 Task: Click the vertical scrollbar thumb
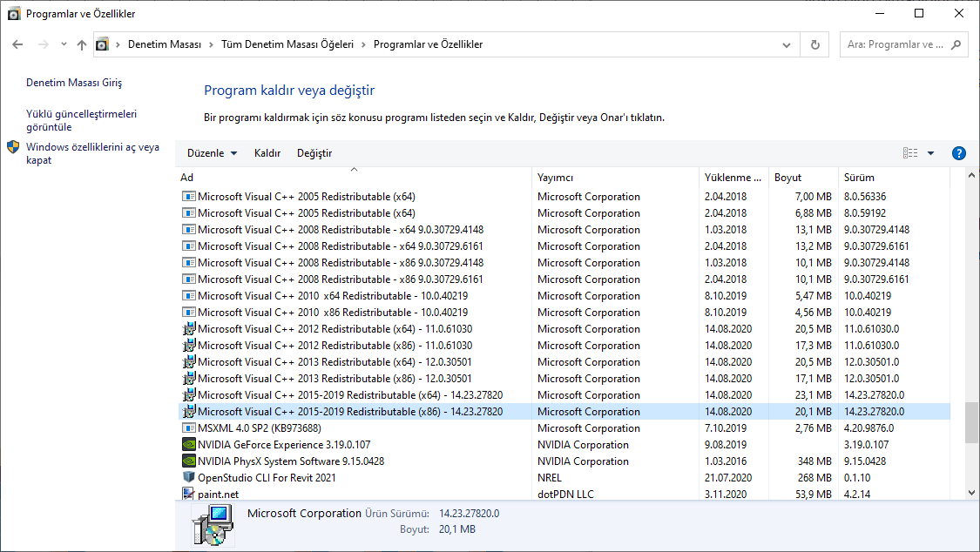[x=971, y=422]
